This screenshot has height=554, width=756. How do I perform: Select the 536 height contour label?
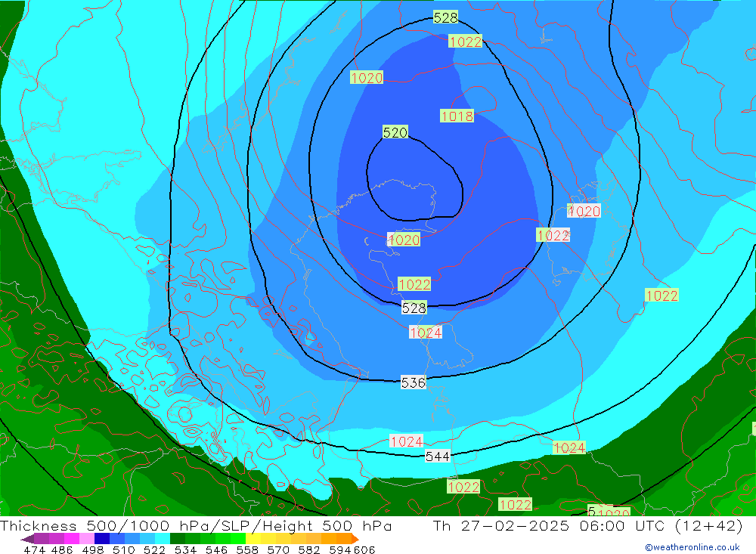414,382
